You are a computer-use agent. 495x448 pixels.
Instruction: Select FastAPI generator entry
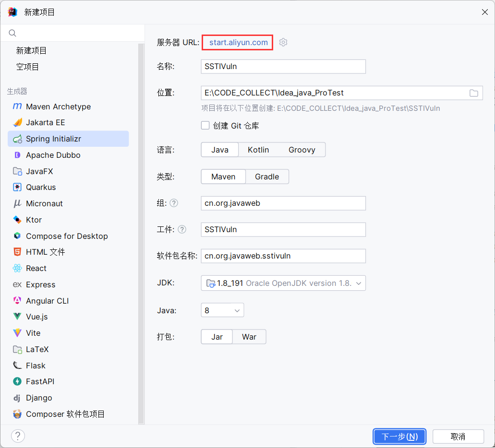pyautogui.click(x=68, y=381)
